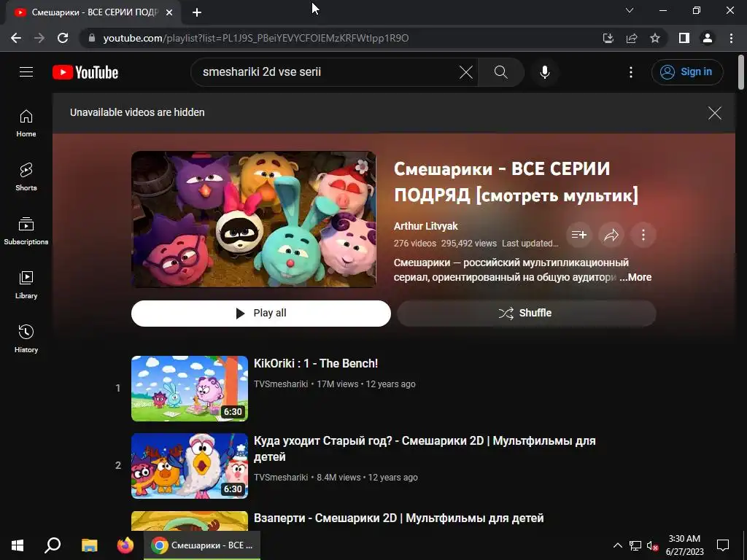This screenshot has height=560, width=747.
Task: Open TVSmeshariki channel under The Bench video
Action: coord(281,384)
